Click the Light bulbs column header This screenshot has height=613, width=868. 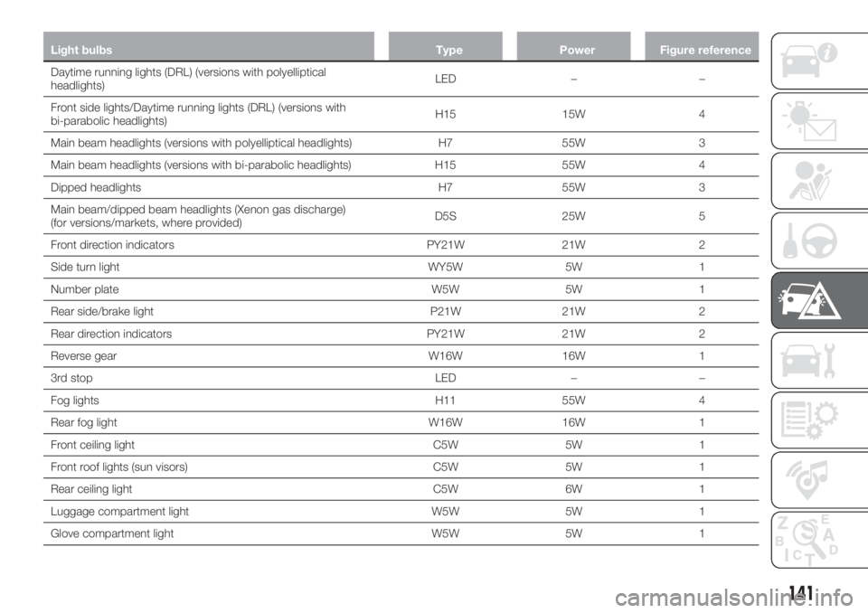pos(83,50)
